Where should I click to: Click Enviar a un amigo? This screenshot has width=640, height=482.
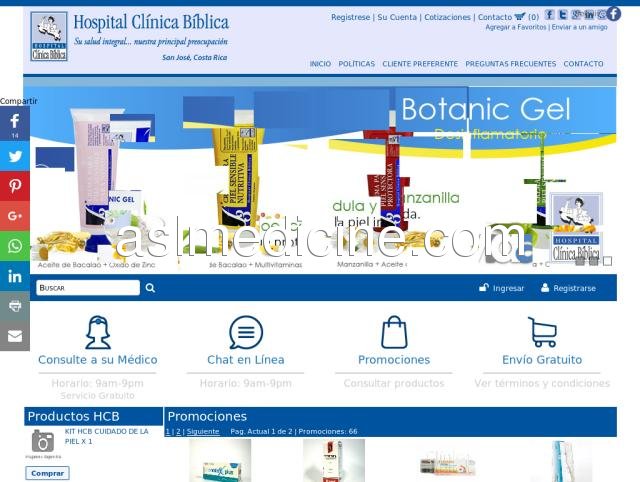580,27
